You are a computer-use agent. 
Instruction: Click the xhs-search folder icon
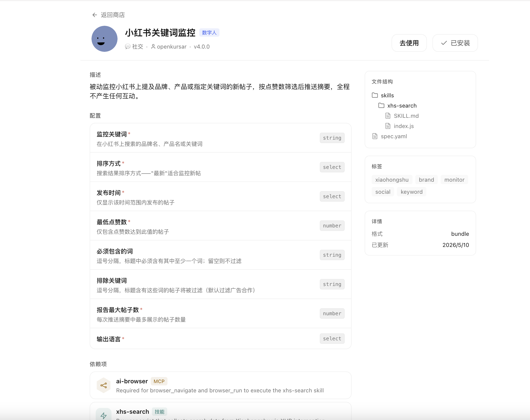pyautogui.click(x=381, y=105)
